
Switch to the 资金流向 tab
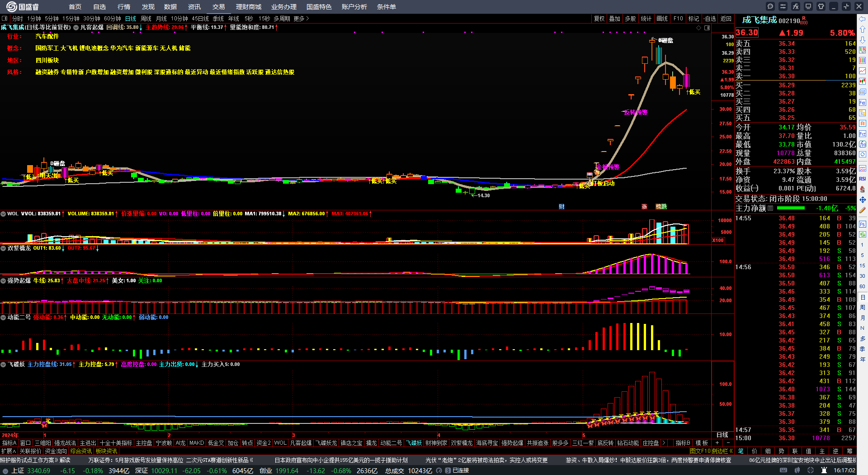click(56, 451)
